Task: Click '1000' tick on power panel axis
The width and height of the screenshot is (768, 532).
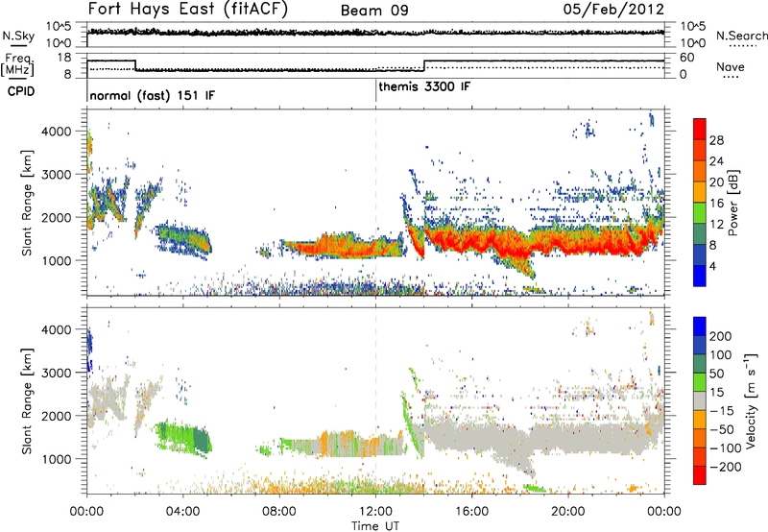Action: [x=56, y=260]
